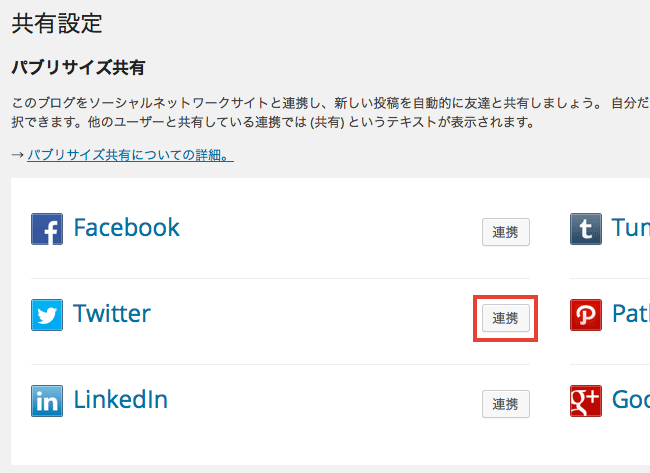Click the Twitter bird icon
This screenshot has width=650, height=473.
click(47, 315)
